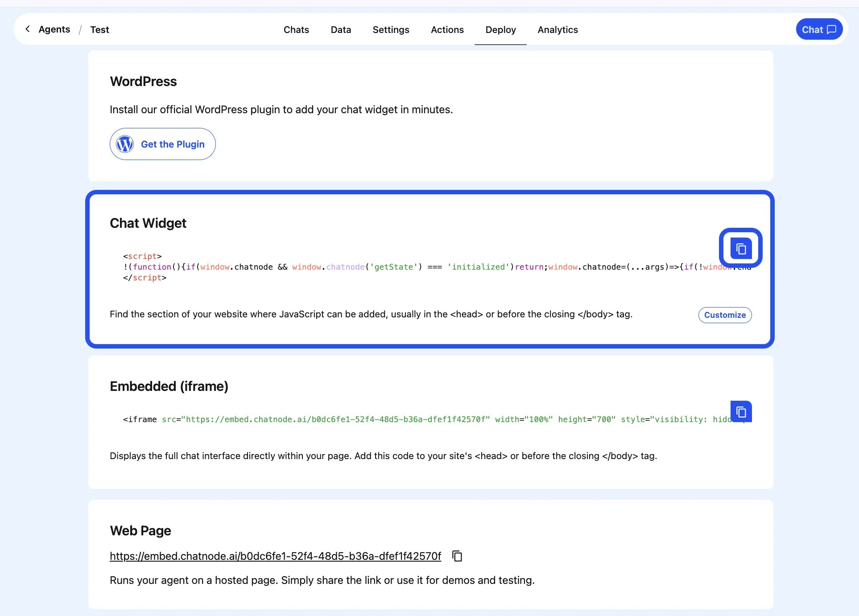Open the Analytics tab
The image size is (859, 616).
click(x=558, y=29)
